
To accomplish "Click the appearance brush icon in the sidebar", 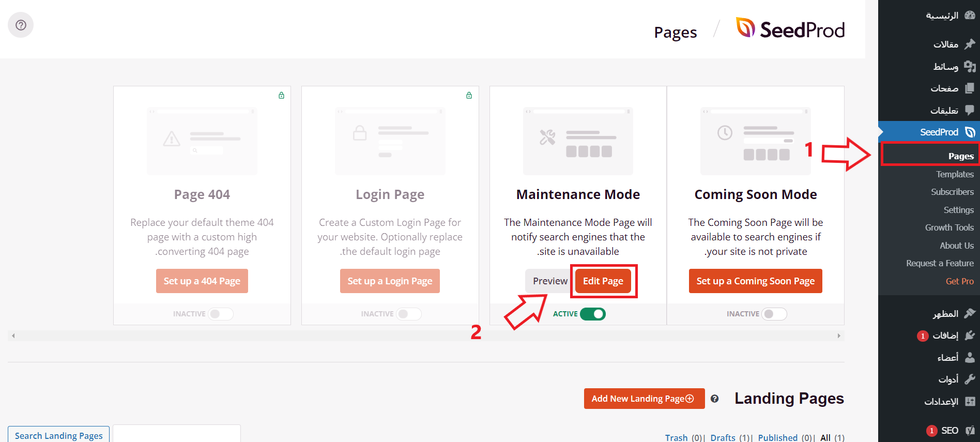I will click(970, 313).
